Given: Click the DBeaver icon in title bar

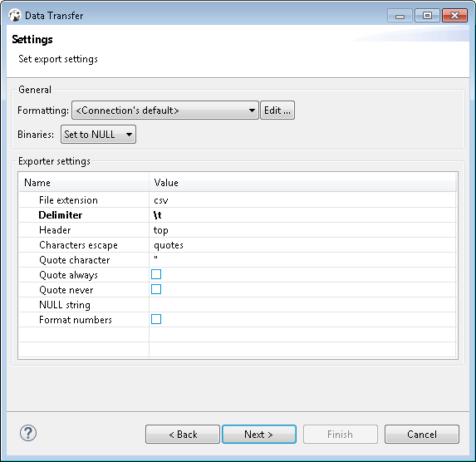Looking at the screenshot, I should (x=15, y=15).
